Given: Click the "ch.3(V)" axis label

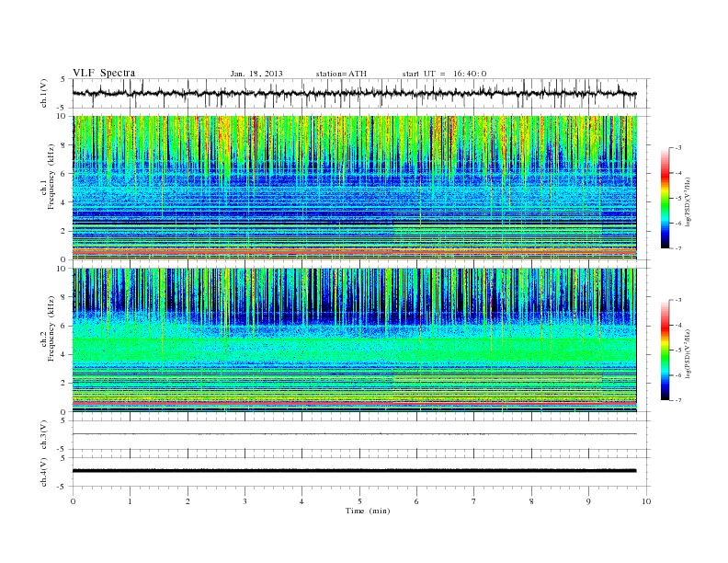Looking at the screenshot, I should coord(43,435).
